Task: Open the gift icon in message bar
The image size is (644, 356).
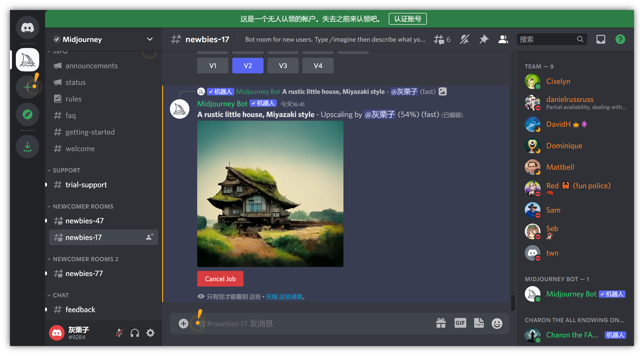Action: [x=441, y=323]
